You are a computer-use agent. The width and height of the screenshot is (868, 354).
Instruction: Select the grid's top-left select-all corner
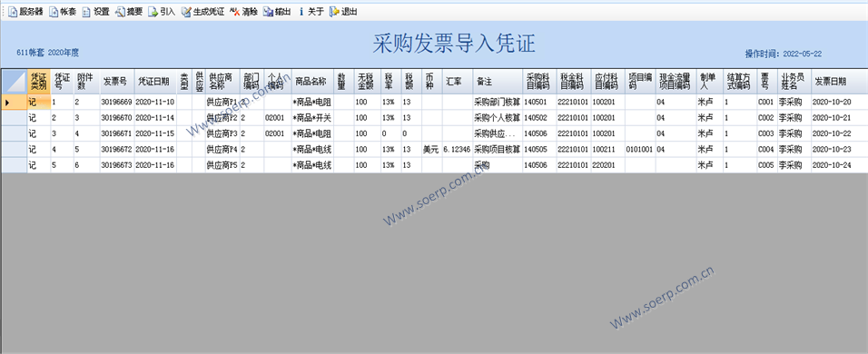14,82
